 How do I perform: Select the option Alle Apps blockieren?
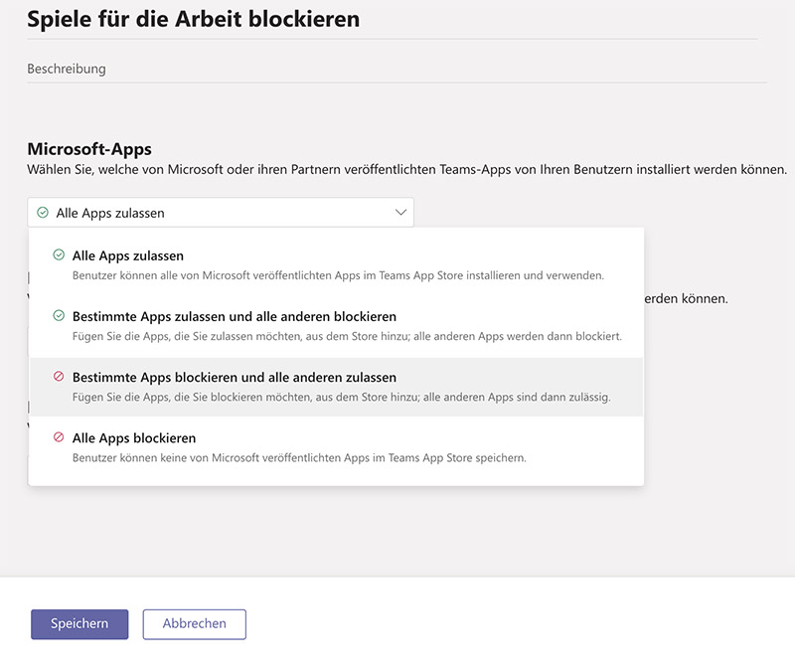coord(336,447)
